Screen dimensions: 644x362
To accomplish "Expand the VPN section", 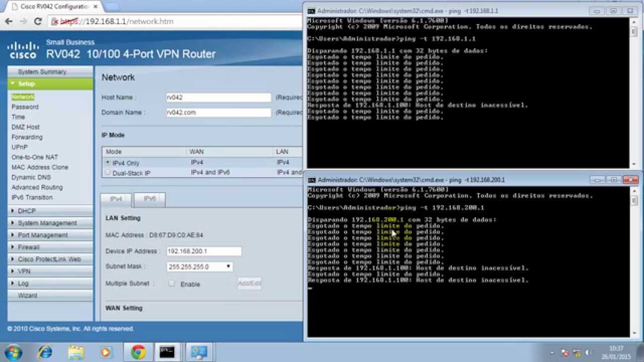I will (x=50, y=271).
